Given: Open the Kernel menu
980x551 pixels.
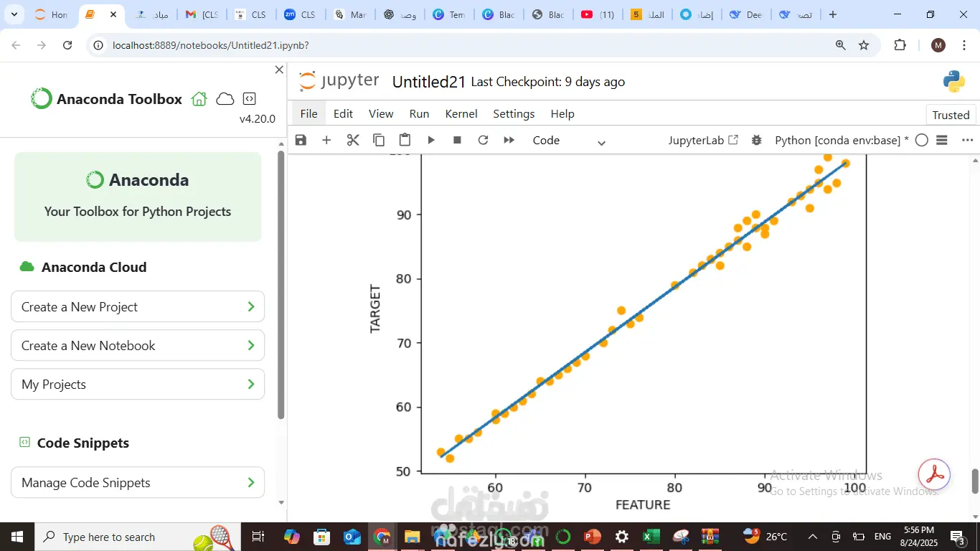Looking at the screenshot, I should (x=461, y=113).
